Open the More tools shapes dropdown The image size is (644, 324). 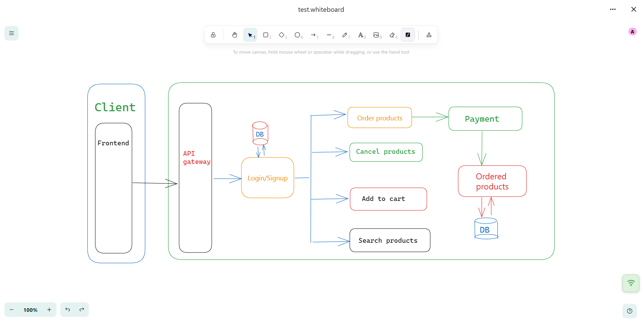429,35
